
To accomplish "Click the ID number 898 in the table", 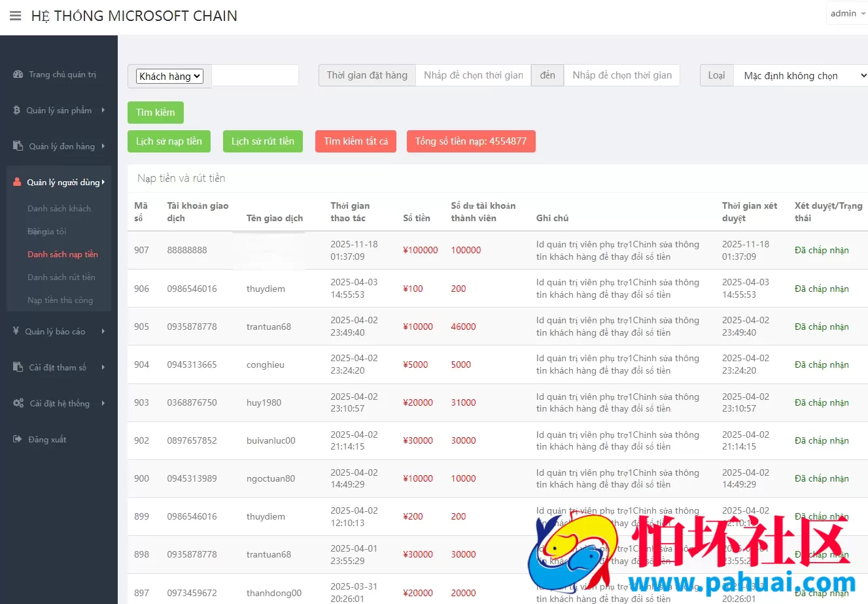I will click(x=141, y=554).
